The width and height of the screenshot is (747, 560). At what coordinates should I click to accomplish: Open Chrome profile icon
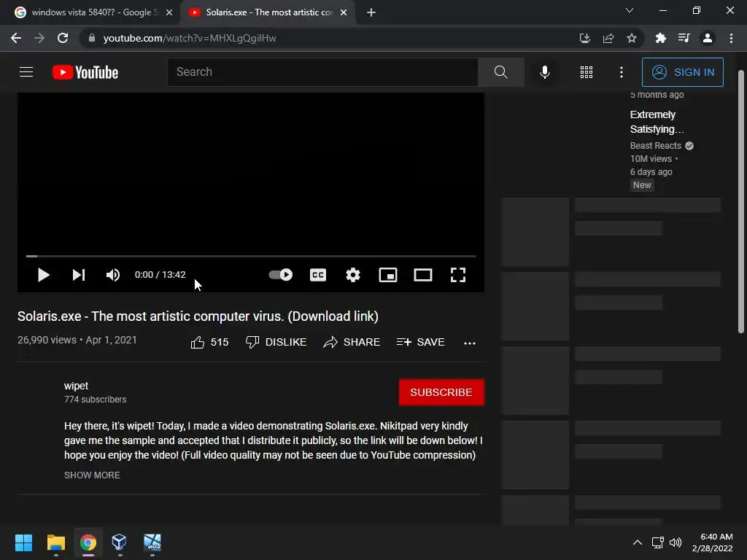tap(708, 38)
